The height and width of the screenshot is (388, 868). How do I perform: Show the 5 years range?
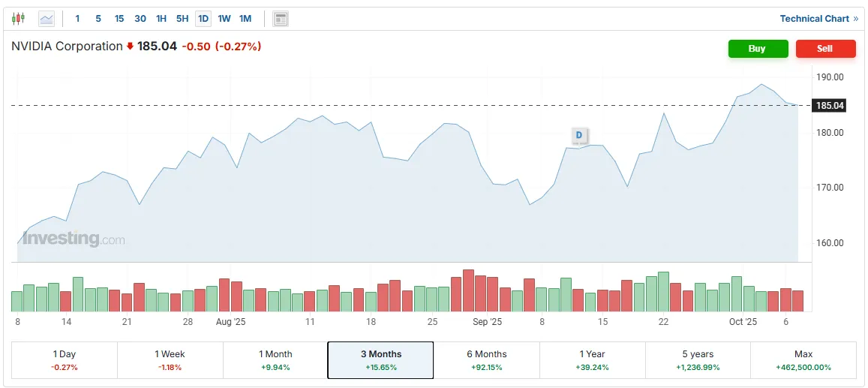(698, 360)
